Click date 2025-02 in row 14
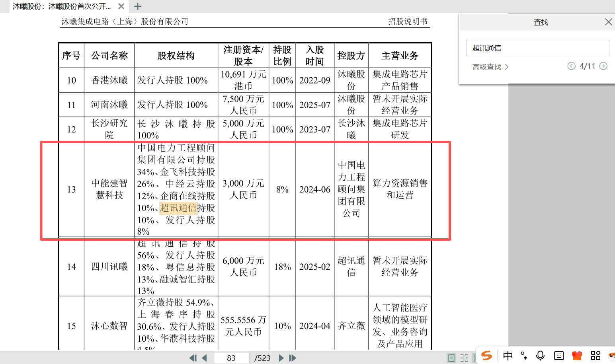This screenshot has width=615, height=364. click(x=315, y=267)
